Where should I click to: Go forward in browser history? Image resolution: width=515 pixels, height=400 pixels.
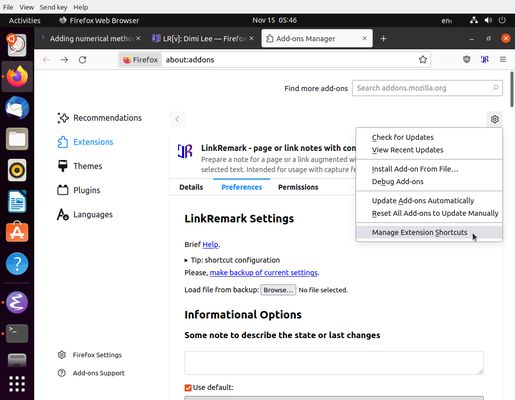[64, 60]
